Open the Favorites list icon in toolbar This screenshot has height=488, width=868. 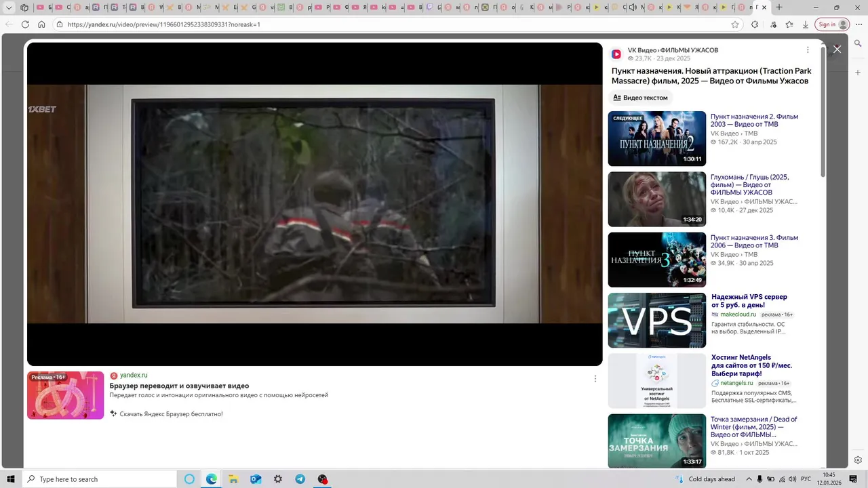[x=789, y=24]
